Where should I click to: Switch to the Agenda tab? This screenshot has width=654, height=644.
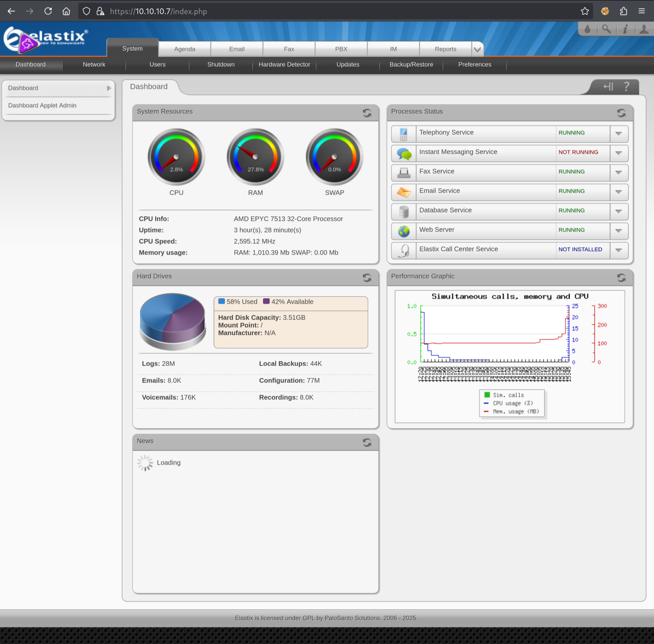pyautogui.click(x=185, y=49)
